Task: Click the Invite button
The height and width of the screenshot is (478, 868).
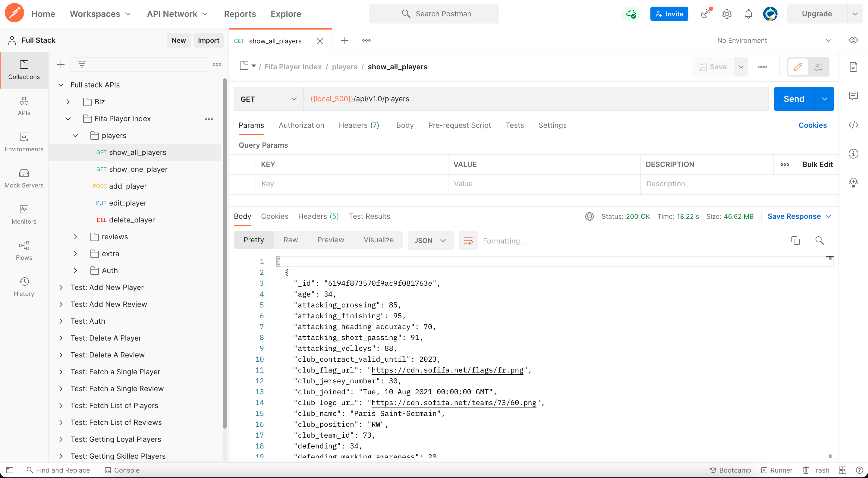Action: [x=669, y=14]
